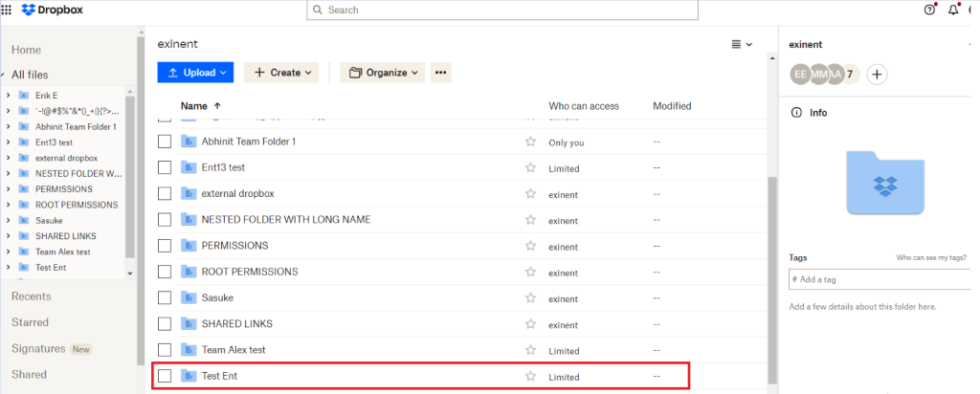Star the Test Ent folder

(530, 377)
